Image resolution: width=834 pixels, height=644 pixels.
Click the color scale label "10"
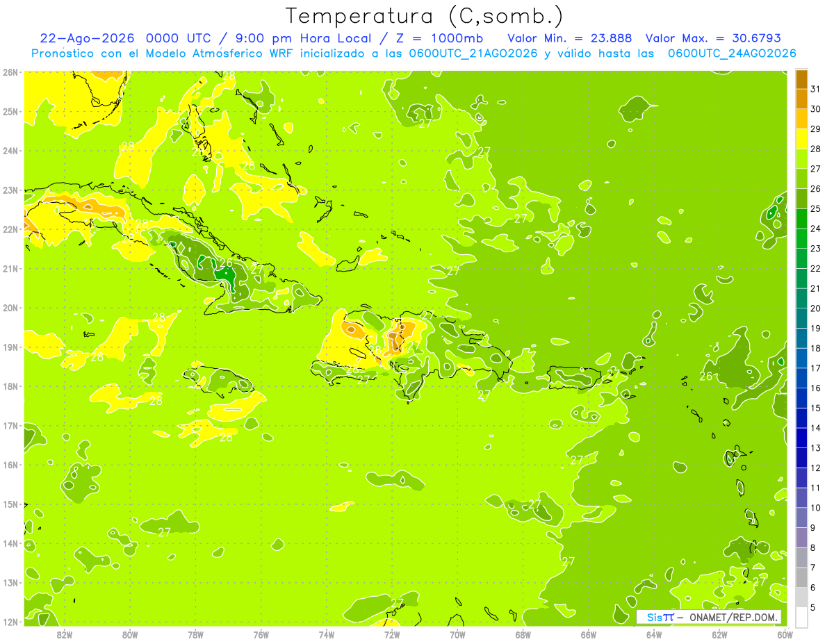[815, 508]
